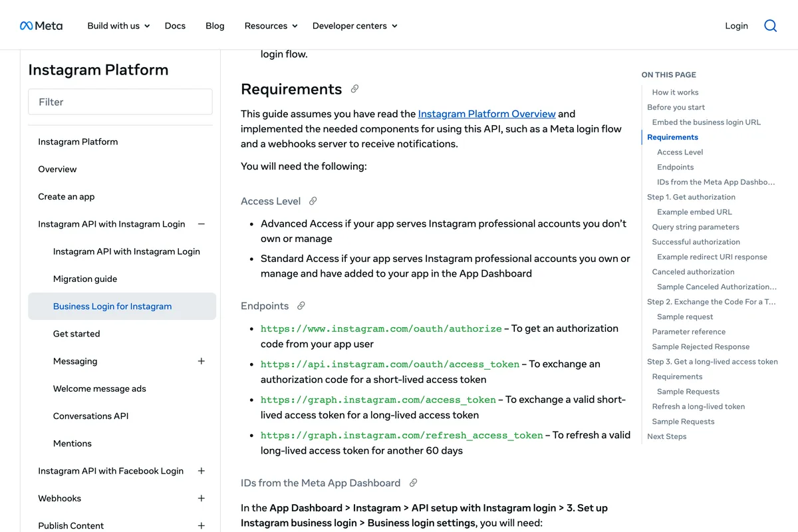Open the Resources dropdown menu
Image resolution: width=798 pixels, height=532 pixels.
tap(271, 26)
